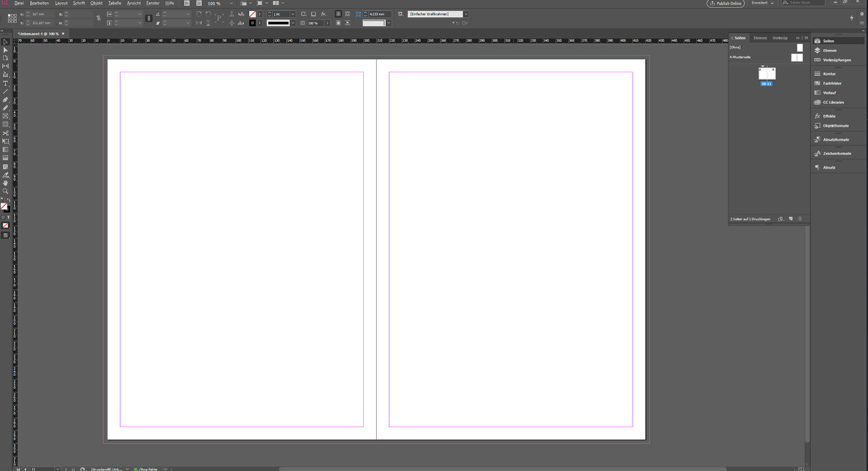The height and width of the screenshot is (471, 868).
Task: Toggle the view mode button in toolbox
Action: [5, 235]
